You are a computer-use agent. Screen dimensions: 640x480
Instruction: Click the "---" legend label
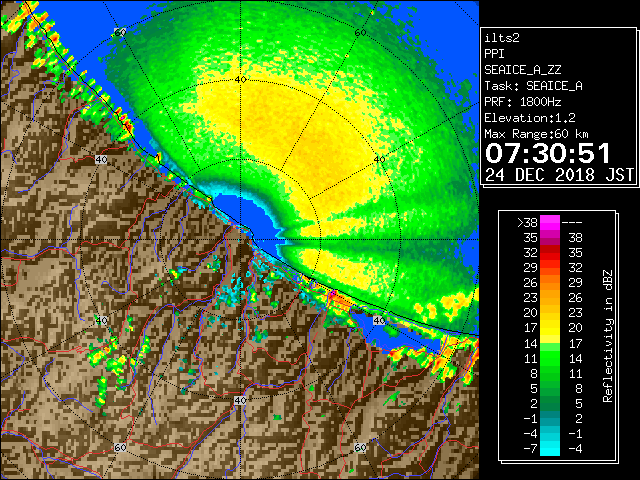pyautogui.click(x=572, y=223)
